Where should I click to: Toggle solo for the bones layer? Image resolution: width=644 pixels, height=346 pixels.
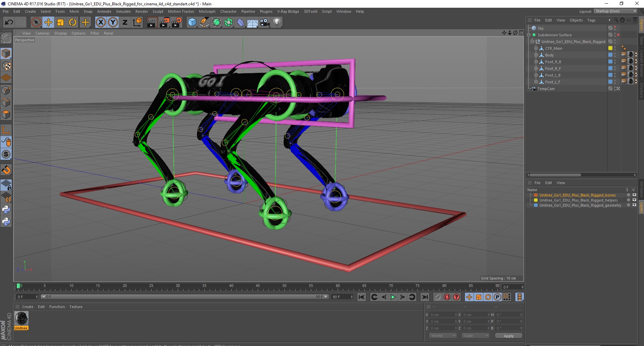(628, 195)
